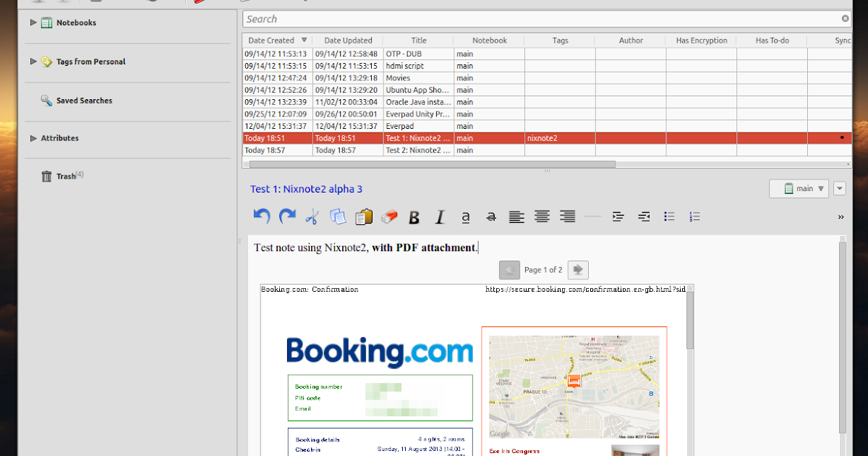
Task: Cut selection with the scissors icon
Action: click(x=312, y=216)
